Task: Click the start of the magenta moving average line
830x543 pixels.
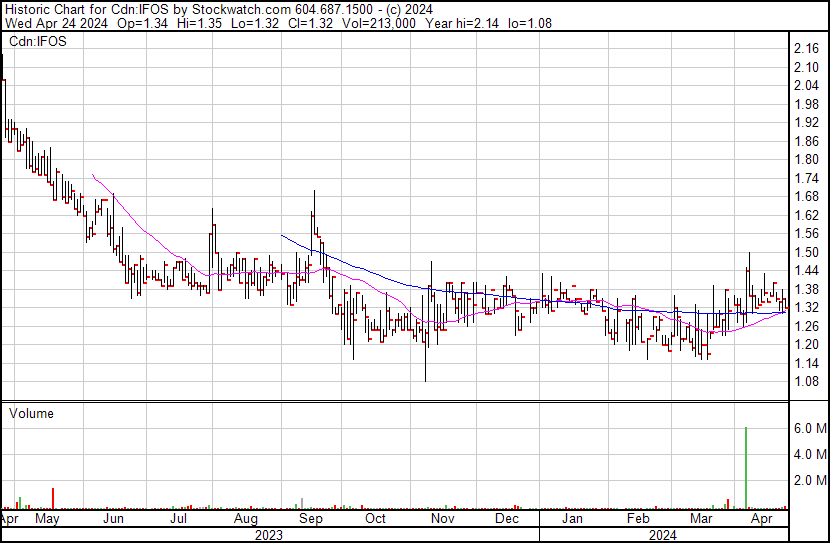Action: (x=92, y=175)
